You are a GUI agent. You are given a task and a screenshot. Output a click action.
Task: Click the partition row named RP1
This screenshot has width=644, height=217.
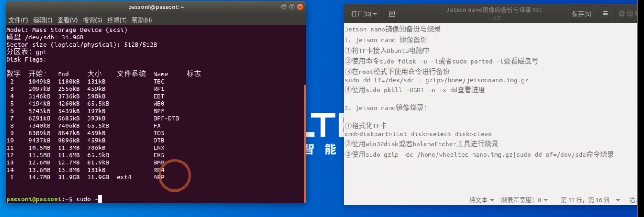87,89
